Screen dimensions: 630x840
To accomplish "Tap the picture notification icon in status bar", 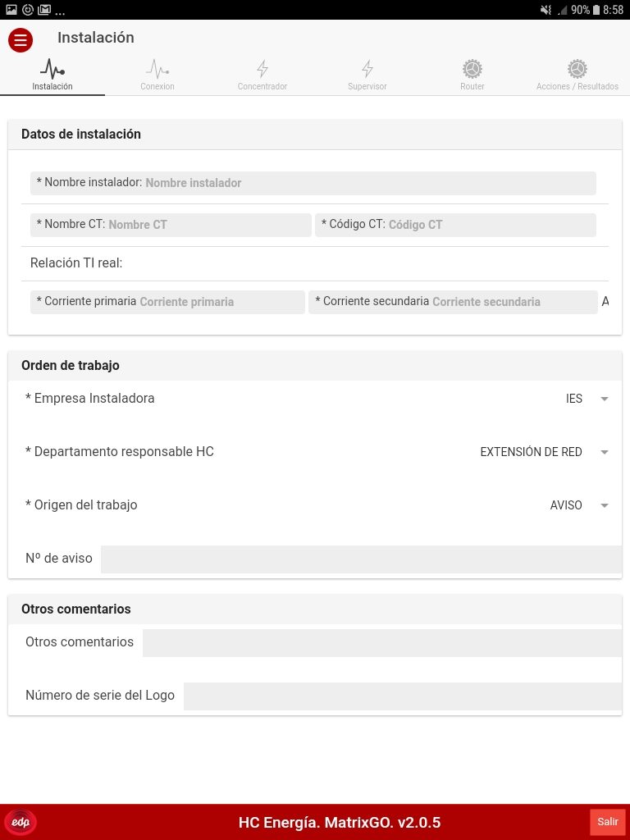I will (x=11, y=10).
